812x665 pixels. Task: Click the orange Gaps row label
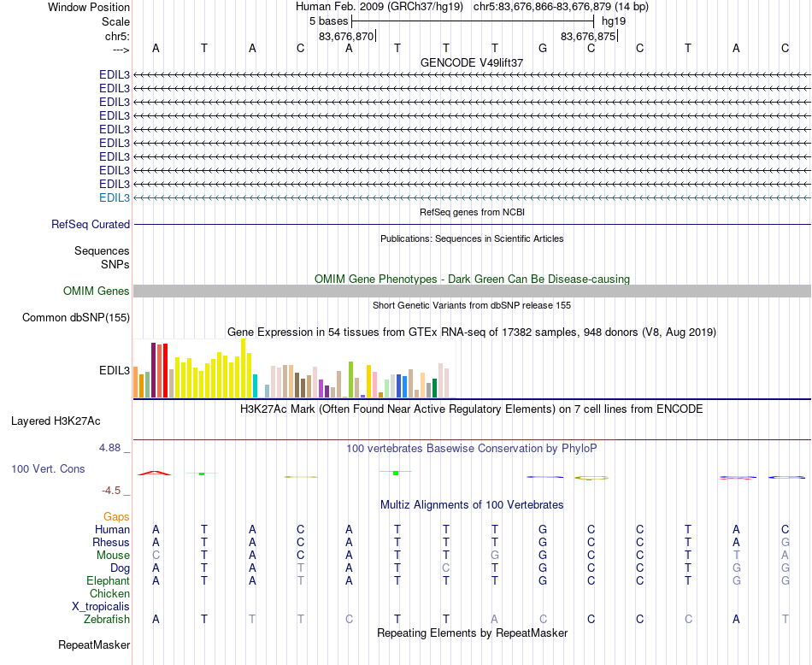[x=116, y=517]
